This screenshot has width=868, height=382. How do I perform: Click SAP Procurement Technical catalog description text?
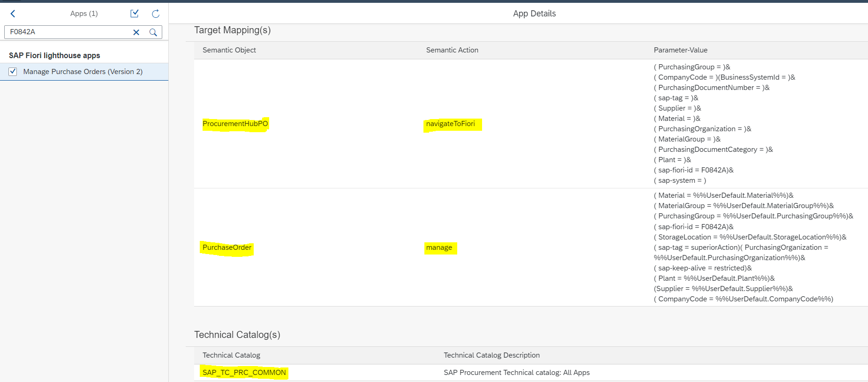click(x=516, y=373)
